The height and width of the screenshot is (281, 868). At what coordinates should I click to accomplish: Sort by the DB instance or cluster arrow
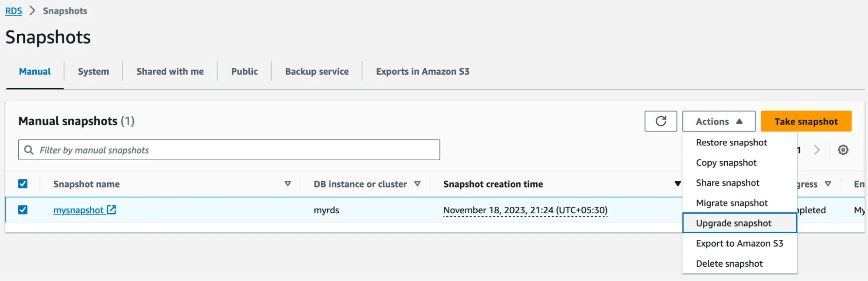[418, 184]
